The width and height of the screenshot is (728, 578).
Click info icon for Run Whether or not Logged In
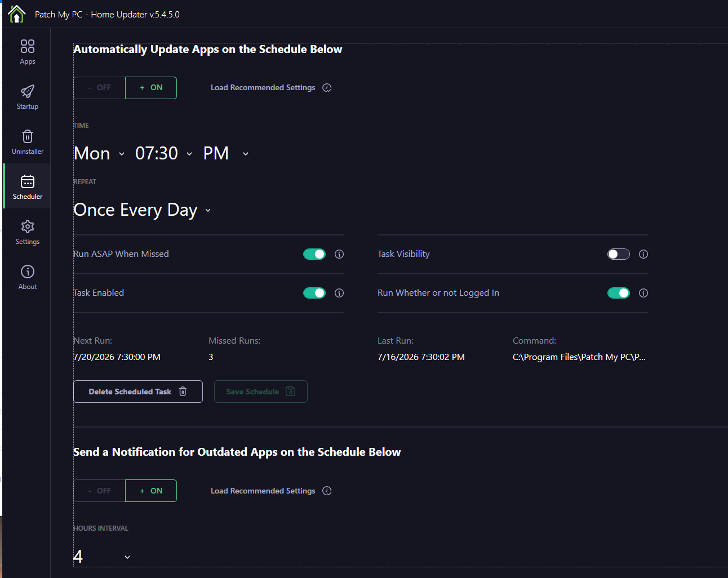643,293
